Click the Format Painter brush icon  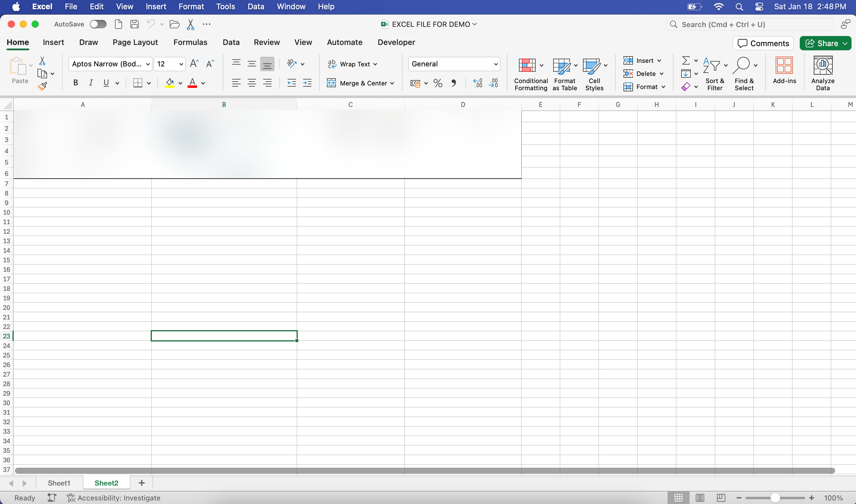coord(43,86)
